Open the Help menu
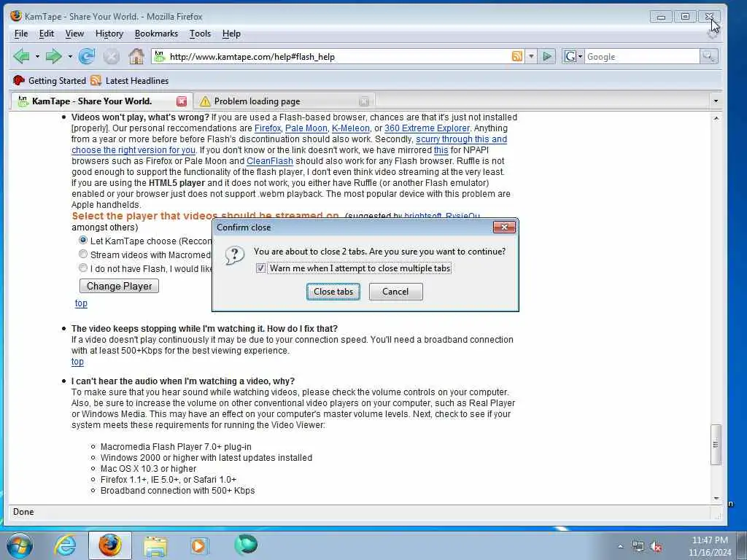 231,34
